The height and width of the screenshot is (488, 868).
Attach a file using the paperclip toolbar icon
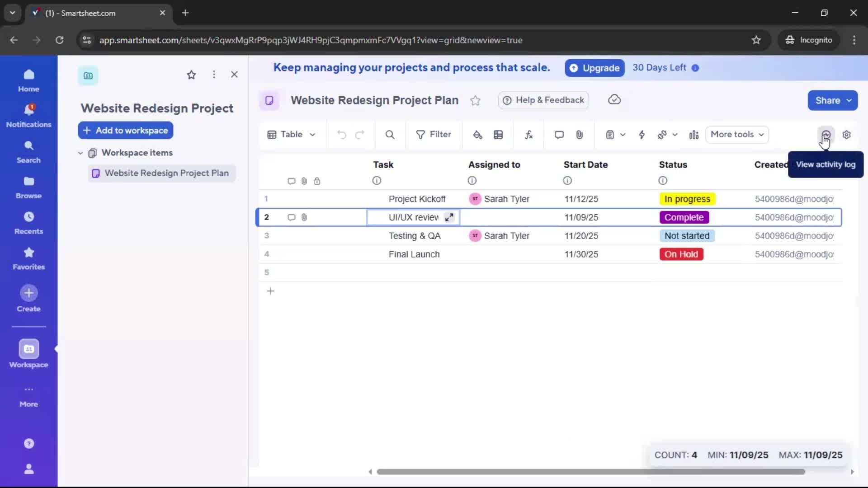coord(580,134)
